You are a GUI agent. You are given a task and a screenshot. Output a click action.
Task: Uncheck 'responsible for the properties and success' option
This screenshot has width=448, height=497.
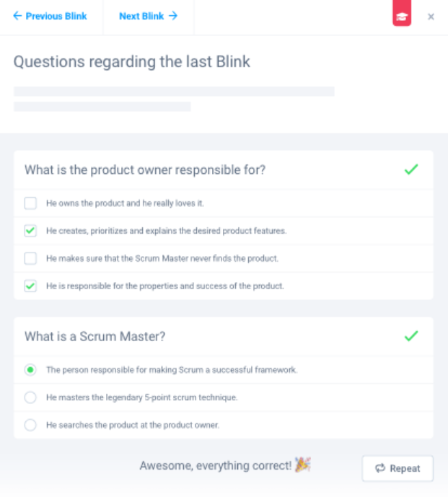click(30, 286)
